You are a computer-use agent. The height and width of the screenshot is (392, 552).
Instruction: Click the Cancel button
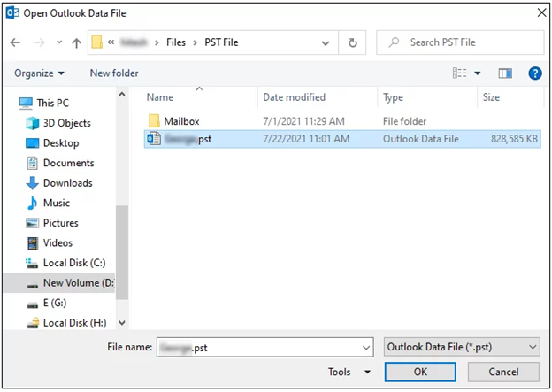tap(503, 372)
